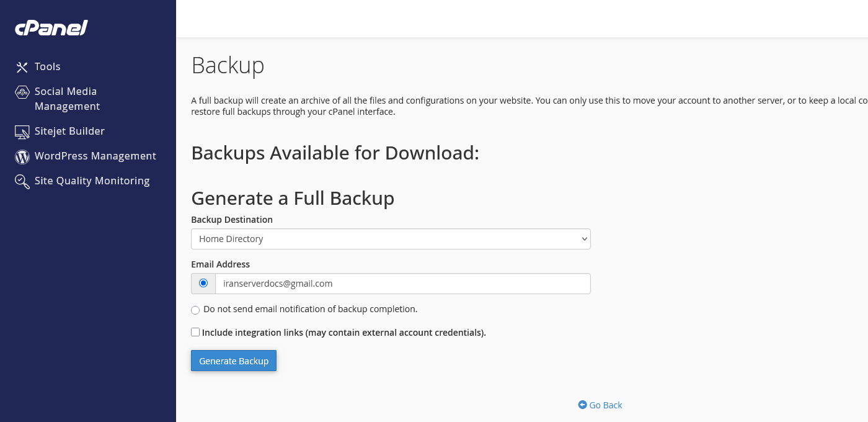Click the Generate Backup button
Image resolution: width=868 pixels, height=422 pixels.
[234, 361]
